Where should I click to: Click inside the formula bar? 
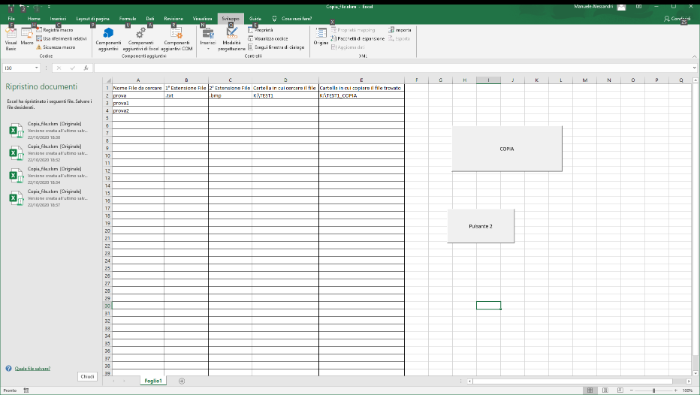pyautogui.click(x=393, y=68)
